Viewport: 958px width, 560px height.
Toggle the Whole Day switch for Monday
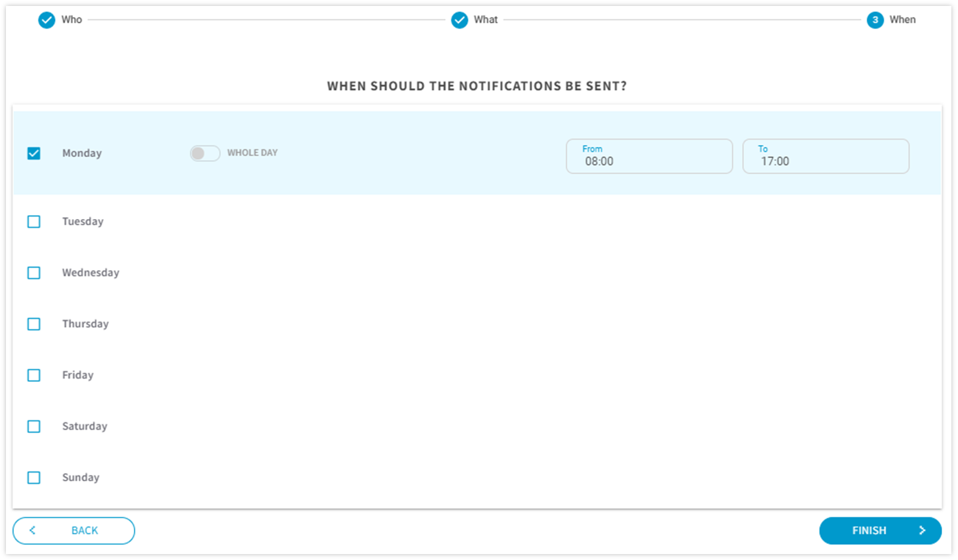click(x=205, y=153)
